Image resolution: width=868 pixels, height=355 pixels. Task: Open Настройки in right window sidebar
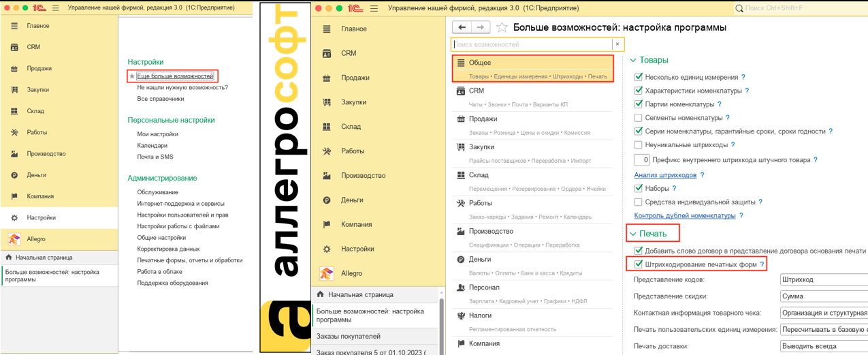click(357, 249)
